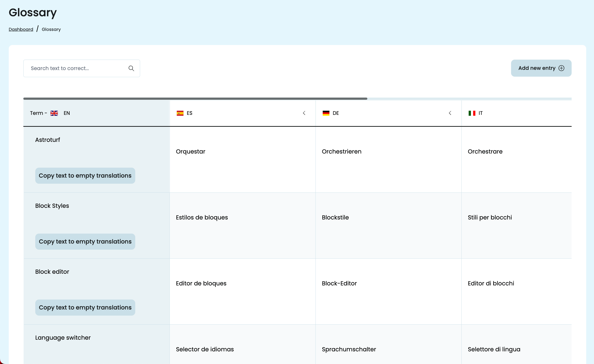This screenshot has width=594, height=364.
Task: Collapse the ES column with chevron
Action: (x=304, y=113)
